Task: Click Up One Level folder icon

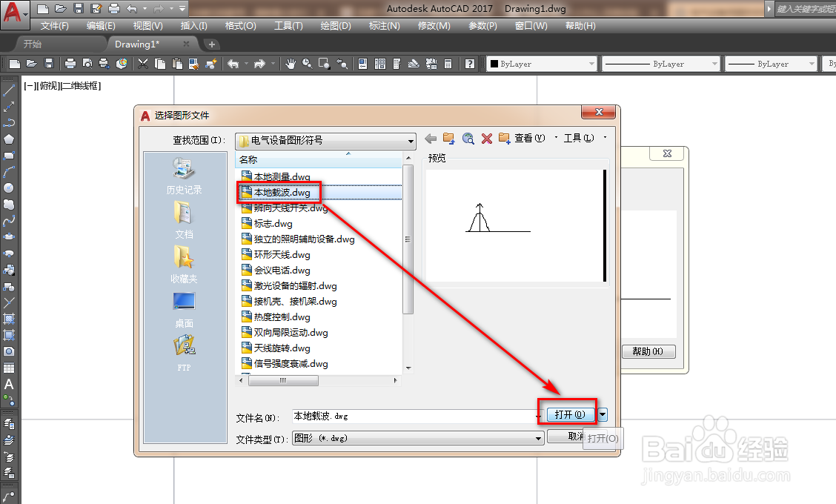Action: pos(449,139)
